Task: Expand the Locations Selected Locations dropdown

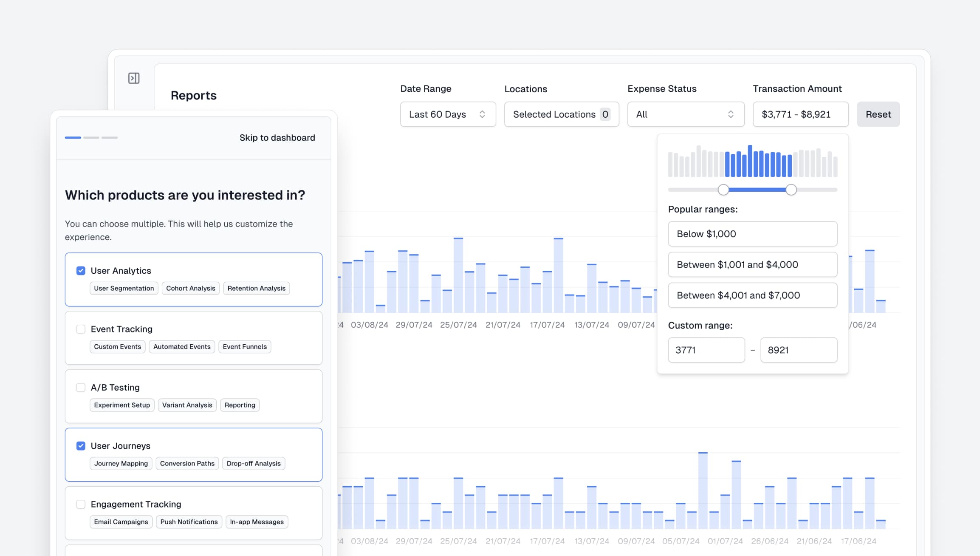Action: [x=561, y=114]
